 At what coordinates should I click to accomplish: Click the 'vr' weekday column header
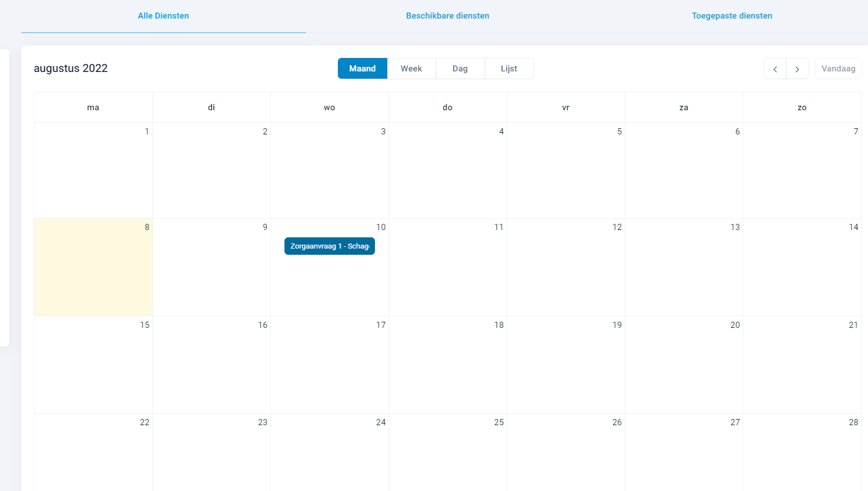(566, 107)
